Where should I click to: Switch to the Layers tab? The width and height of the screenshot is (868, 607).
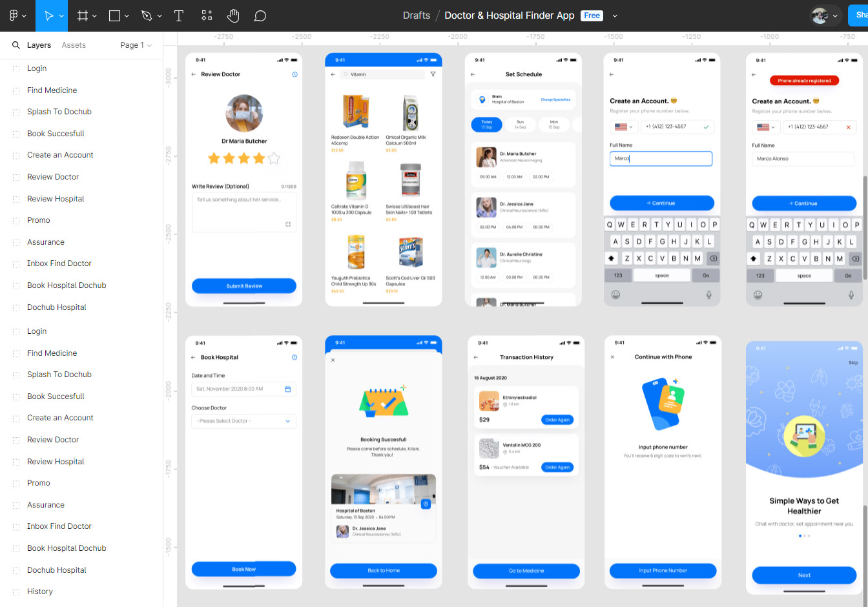[x=39, y=45]
